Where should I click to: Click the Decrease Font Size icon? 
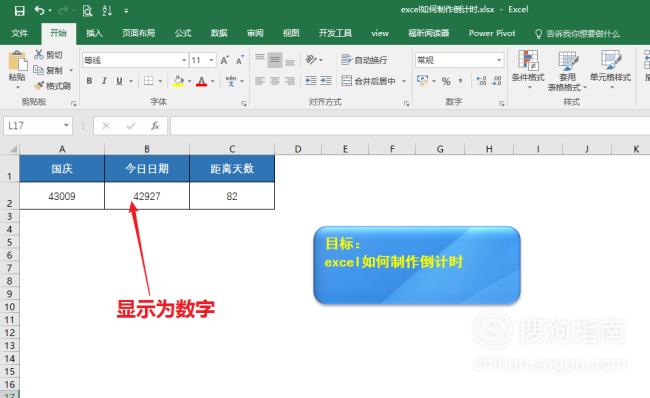240,60
